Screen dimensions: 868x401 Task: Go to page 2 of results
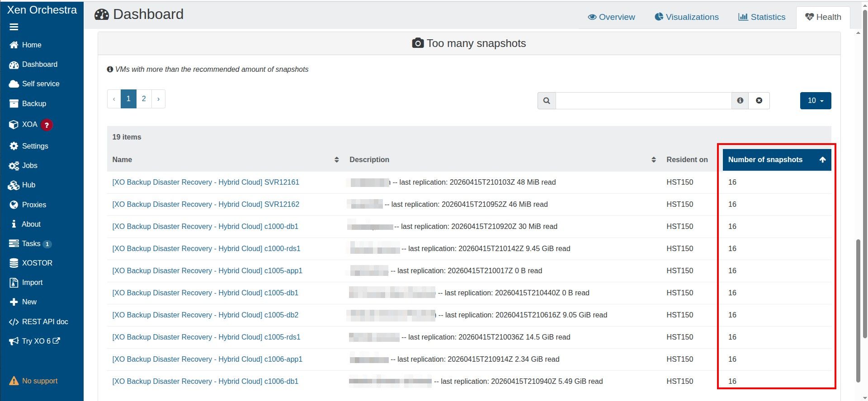[x=144, y=99]
